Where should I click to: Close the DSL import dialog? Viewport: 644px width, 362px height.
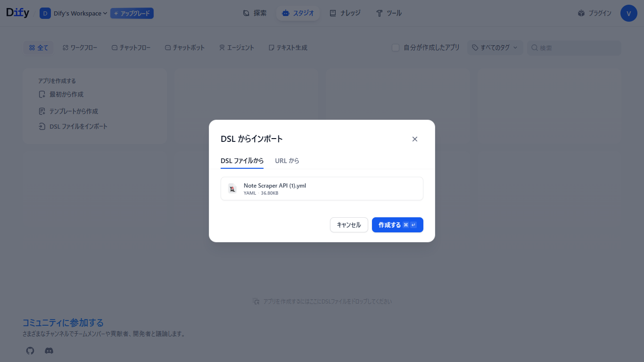click(415, 139)
